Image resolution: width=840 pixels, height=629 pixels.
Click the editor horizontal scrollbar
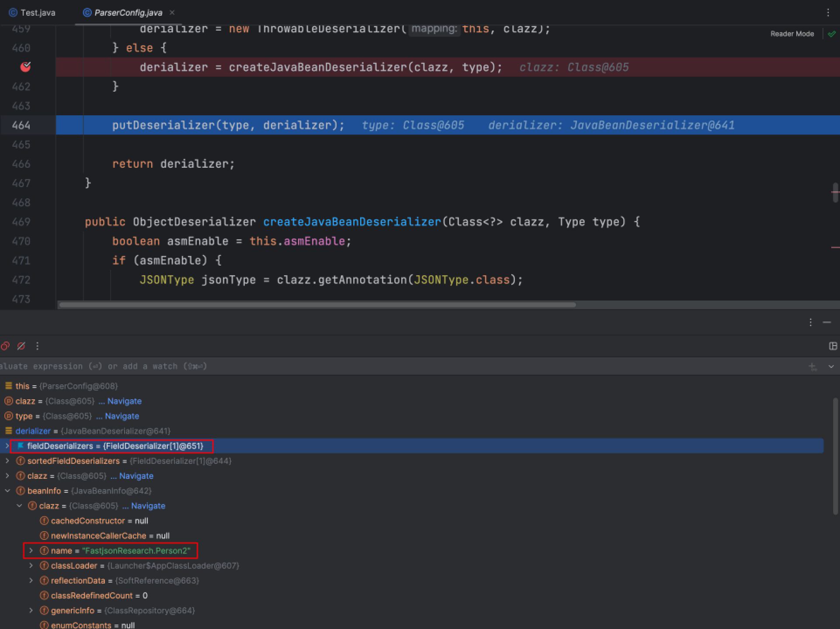317,305
